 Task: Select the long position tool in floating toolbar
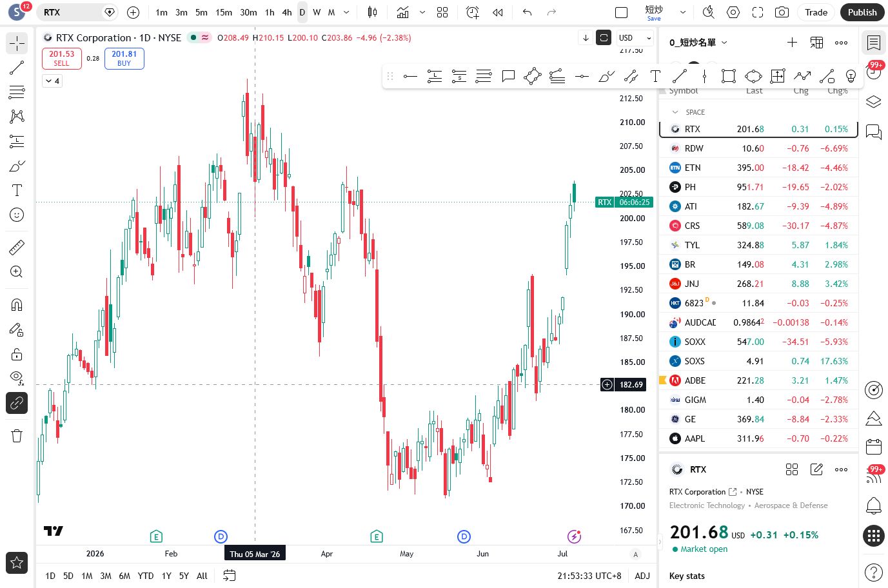coord(435,76)
